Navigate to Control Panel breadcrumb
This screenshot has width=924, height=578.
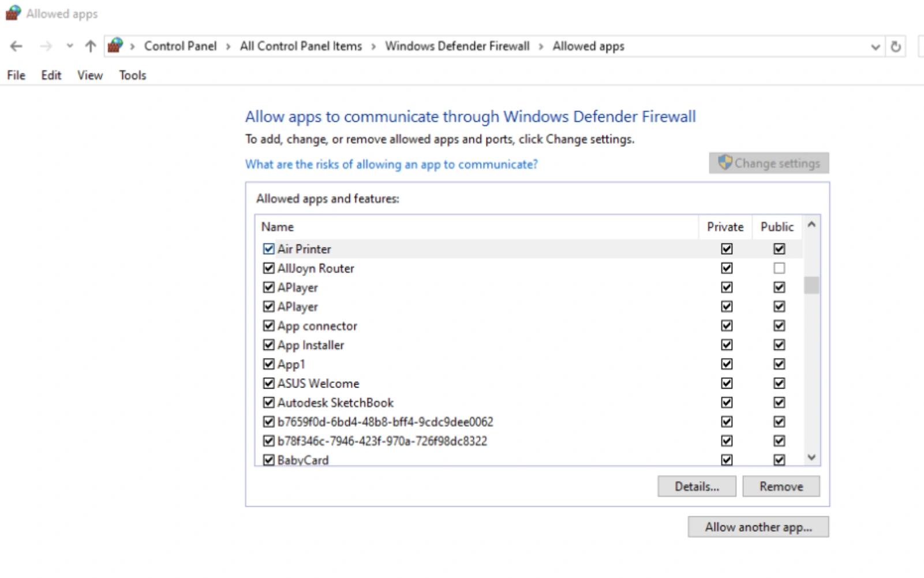[181, 46]
